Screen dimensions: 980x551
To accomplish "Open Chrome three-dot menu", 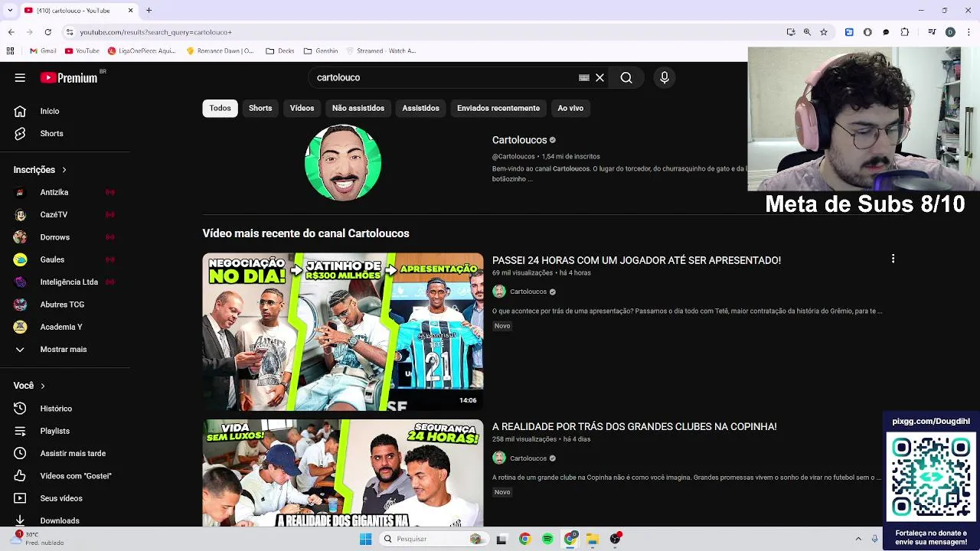I will pyautogui.click(x=969, y=32).
